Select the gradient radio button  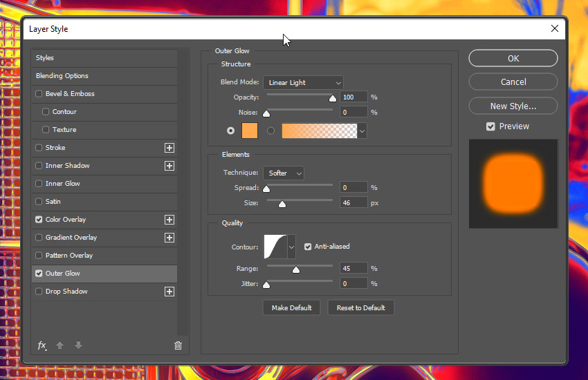click(x=270, y=131)
